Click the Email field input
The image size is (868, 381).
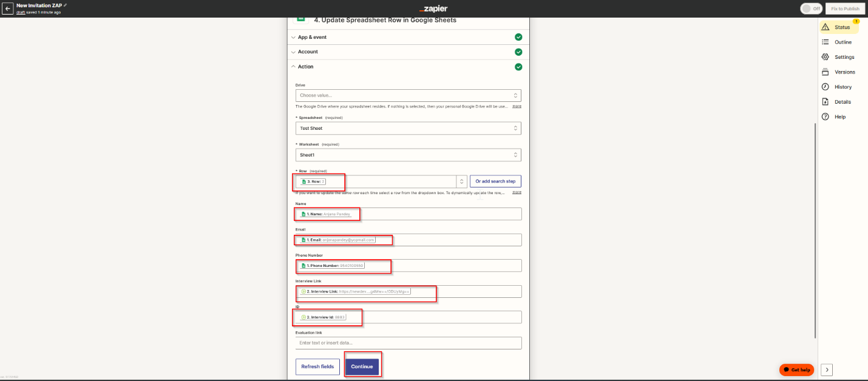409,240
